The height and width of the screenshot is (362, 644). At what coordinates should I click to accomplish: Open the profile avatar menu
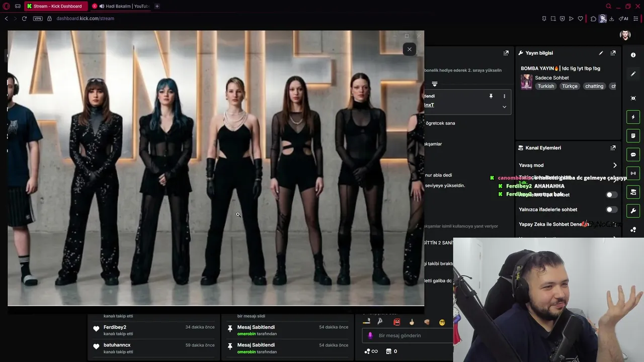coord(625,35)
